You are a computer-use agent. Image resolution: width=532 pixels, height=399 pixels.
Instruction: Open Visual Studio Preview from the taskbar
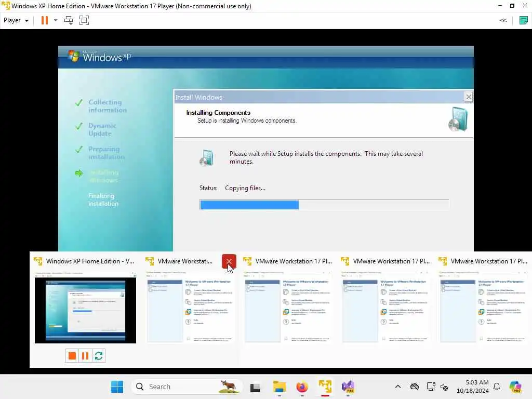348,387
